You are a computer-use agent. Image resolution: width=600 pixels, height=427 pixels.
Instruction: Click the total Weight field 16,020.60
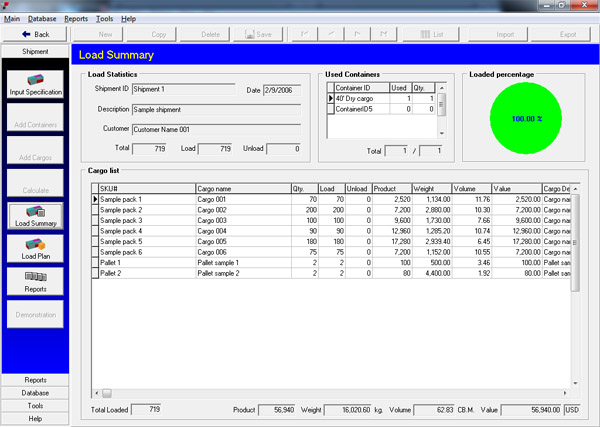(x=348, y=410)
